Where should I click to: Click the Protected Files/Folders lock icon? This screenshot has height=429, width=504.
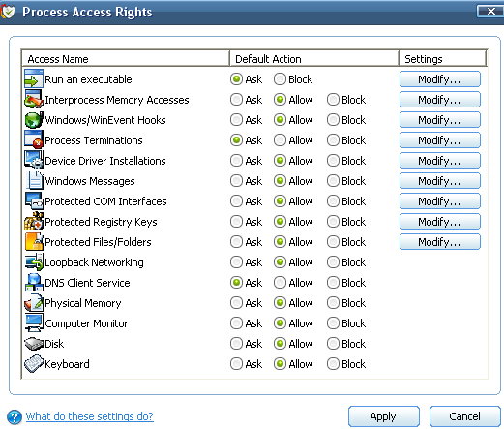point(34,241)
